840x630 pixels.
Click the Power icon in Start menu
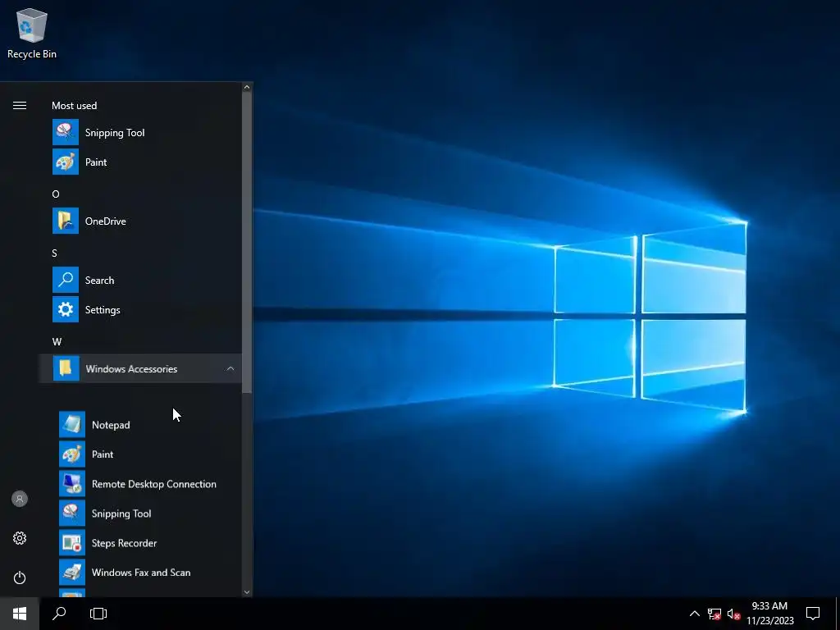tap(20, 577)
